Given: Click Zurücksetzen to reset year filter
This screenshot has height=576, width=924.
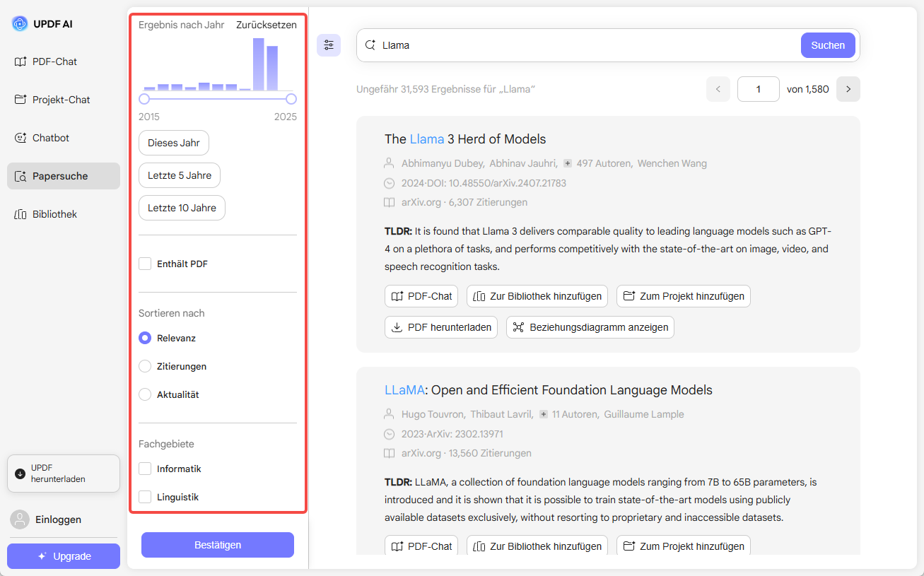Looking at the screenshot, I should click(267, 25).
